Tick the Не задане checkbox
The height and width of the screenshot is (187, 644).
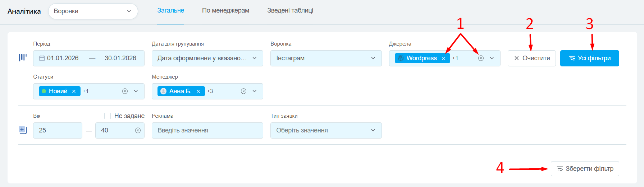click(108, 116)
